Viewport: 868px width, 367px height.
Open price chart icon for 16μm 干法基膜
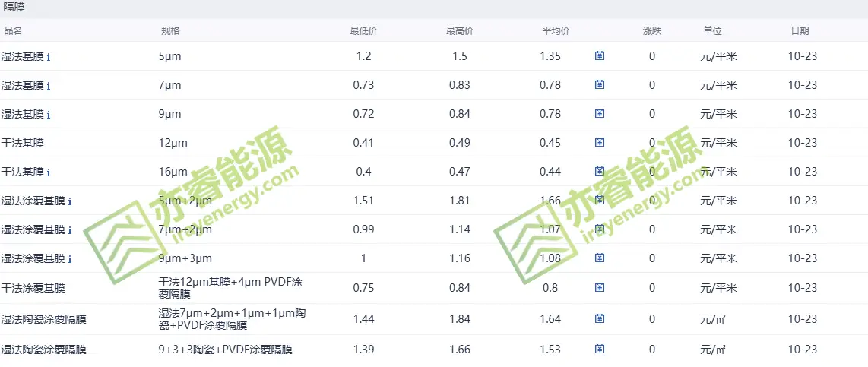pyautogui.click(x=600, y=172)
